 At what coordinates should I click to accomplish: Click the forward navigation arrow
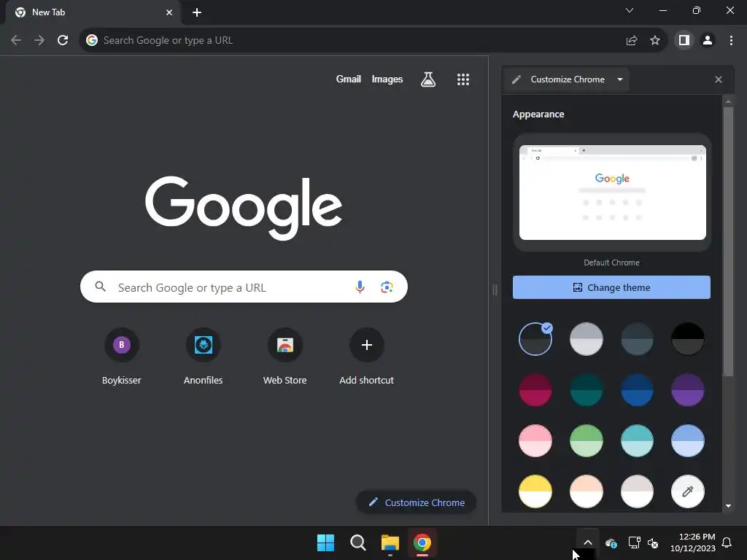coord(39,41)
